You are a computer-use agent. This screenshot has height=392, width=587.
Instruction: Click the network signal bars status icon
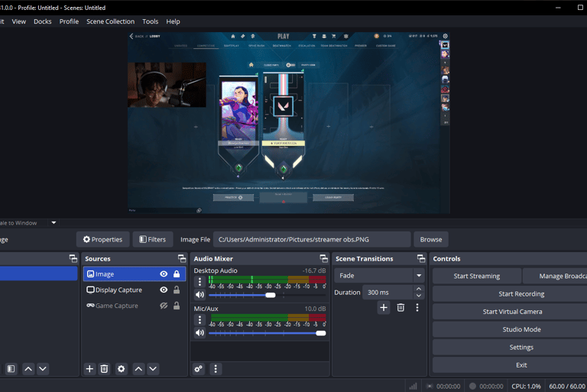click(x=413, y=386)
